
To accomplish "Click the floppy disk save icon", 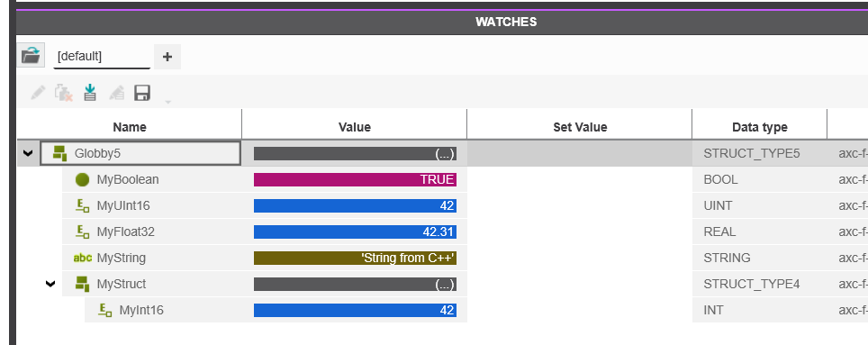I will [142, 93].
